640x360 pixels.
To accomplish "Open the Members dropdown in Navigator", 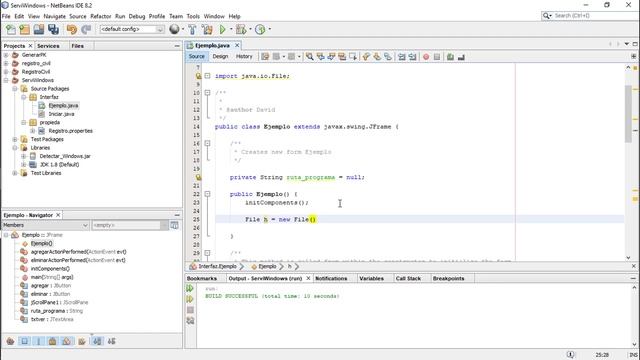I will 45,225.
